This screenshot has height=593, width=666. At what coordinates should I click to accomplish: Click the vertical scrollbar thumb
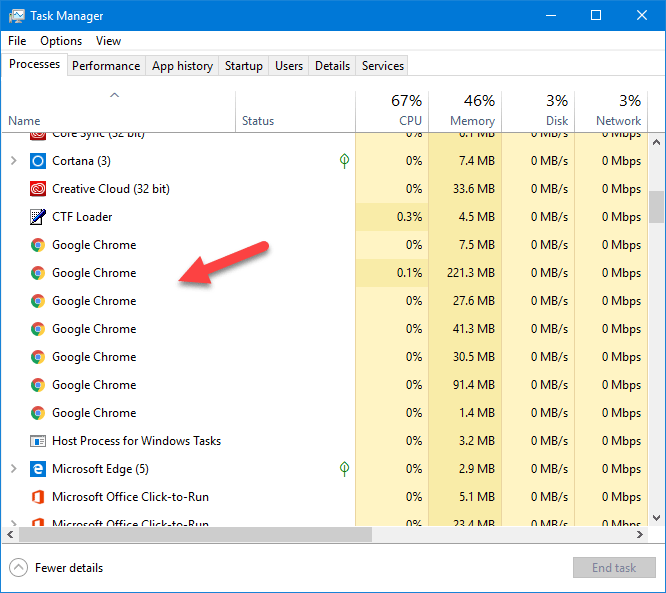point(656,207)
